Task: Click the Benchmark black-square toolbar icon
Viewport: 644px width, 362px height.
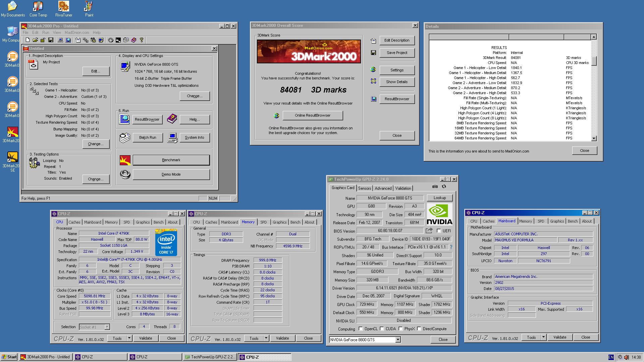Action: 118,40
